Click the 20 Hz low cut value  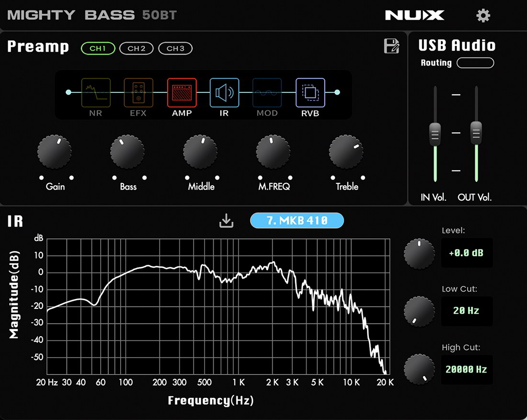(467, 311)
